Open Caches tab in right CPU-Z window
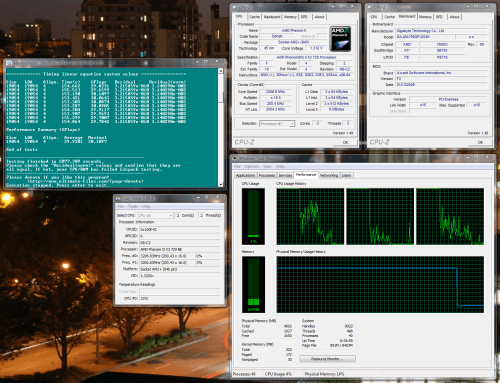Screen dimensions: 500x383 (x=389, y=17)
